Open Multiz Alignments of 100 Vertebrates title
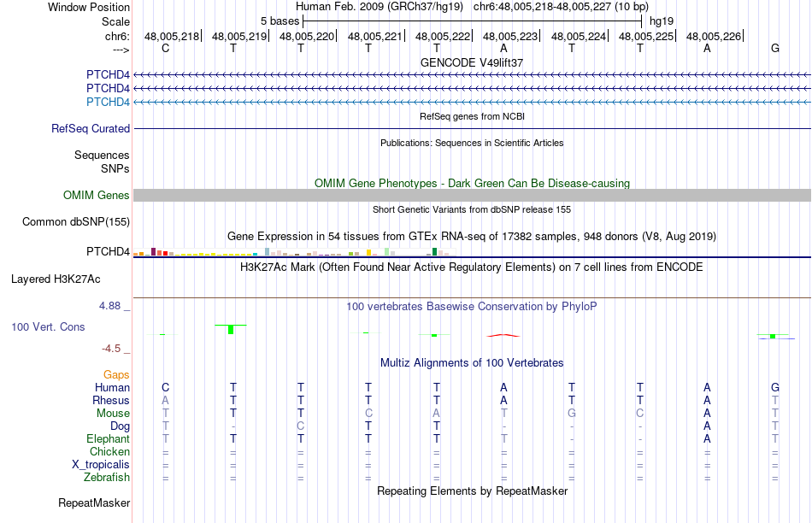 point(472,363)
